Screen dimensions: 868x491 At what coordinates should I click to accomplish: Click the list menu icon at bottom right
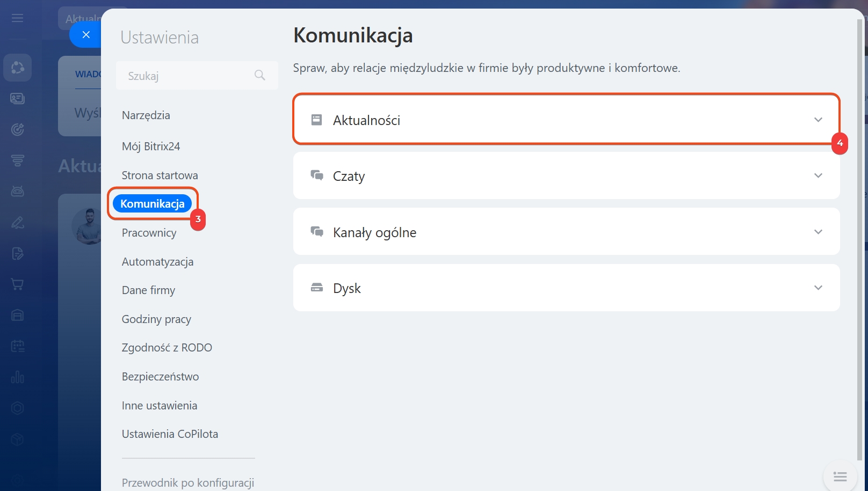coord(840,477)
